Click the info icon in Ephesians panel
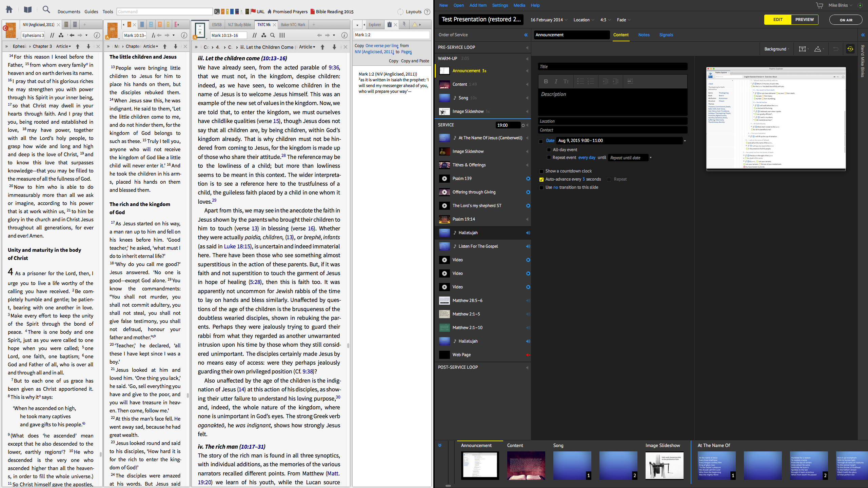868x488 pixels. click(97, 35)
